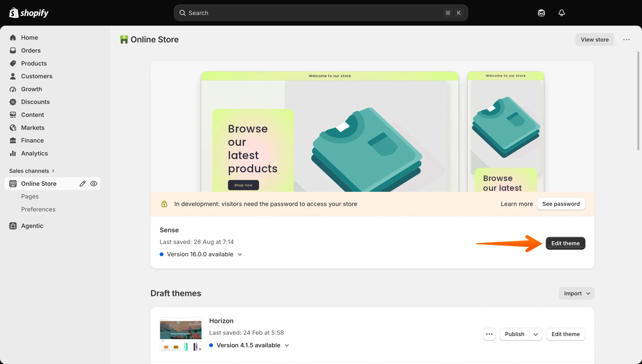Publish the Horizon theme
This screenshot has width=642, height=364.
pyautogui.click(x=515, y=334)
